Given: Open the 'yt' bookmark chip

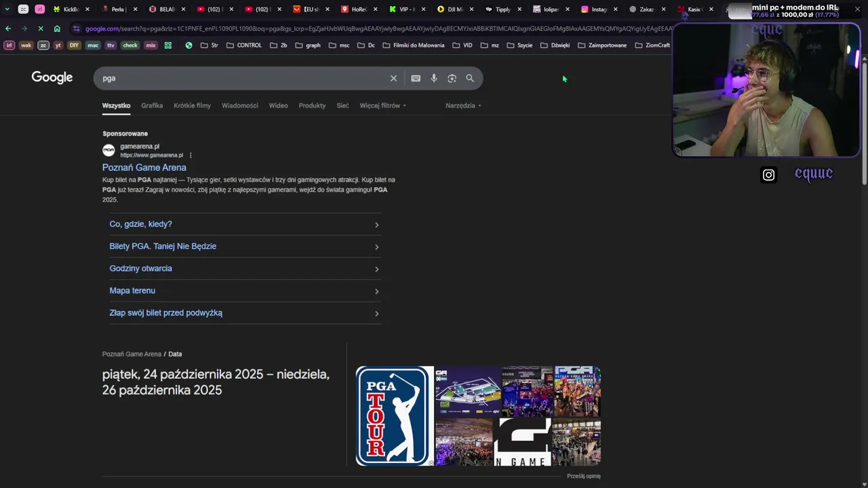Looking at the screenshot, I should tap(58, 45).
